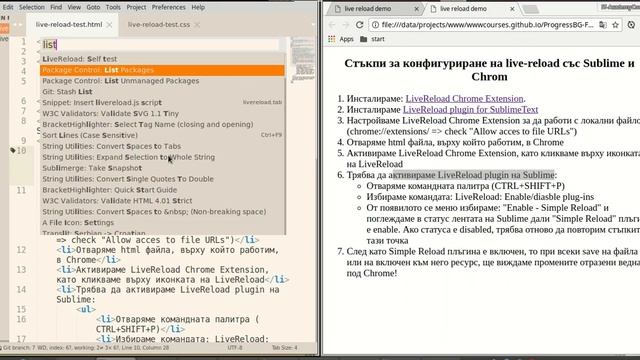Select Package Control: List Unmanaged Packages
Viewport: 640px width, 360px height.
coord(162,81)
